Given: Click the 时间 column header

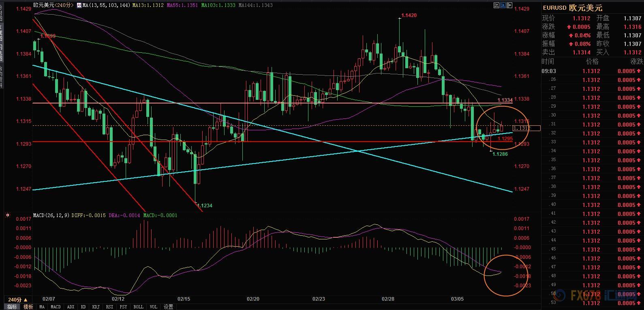Looking at the screenshot, I should click(548, 61).
